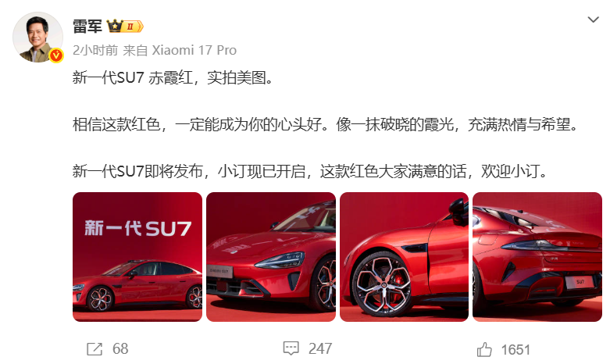This screenshot has height=364, width=610.
Task: Click the orange verified V badge
Action: 56,55
